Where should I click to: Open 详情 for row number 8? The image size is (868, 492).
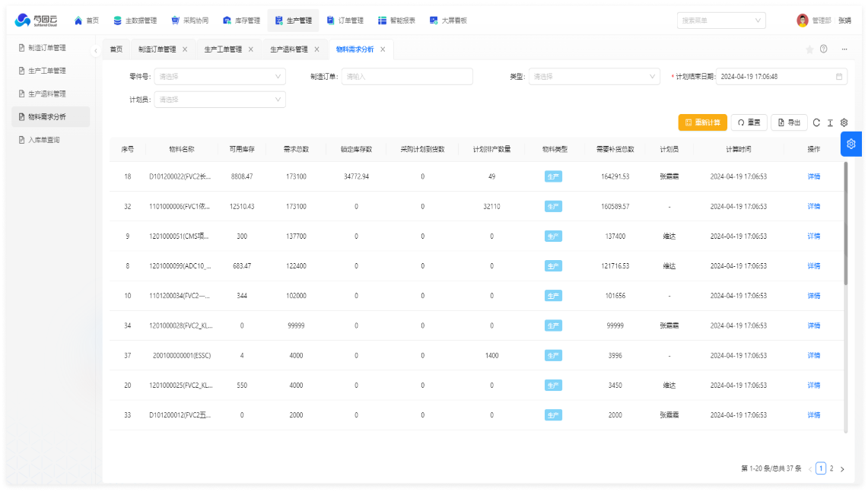tap(814, 266)
